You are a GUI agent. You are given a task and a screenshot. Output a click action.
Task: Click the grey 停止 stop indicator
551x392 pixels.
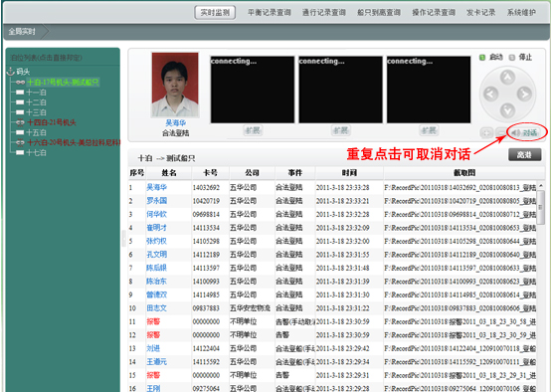pyautogui.click(x=512, y=58)
